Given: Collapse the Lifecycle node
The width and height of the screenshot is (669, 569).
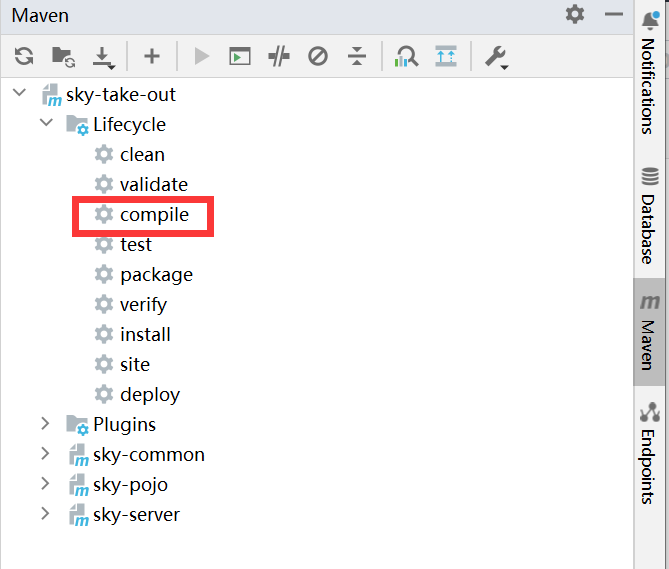Looking at the screenshot, I should 46,123.
